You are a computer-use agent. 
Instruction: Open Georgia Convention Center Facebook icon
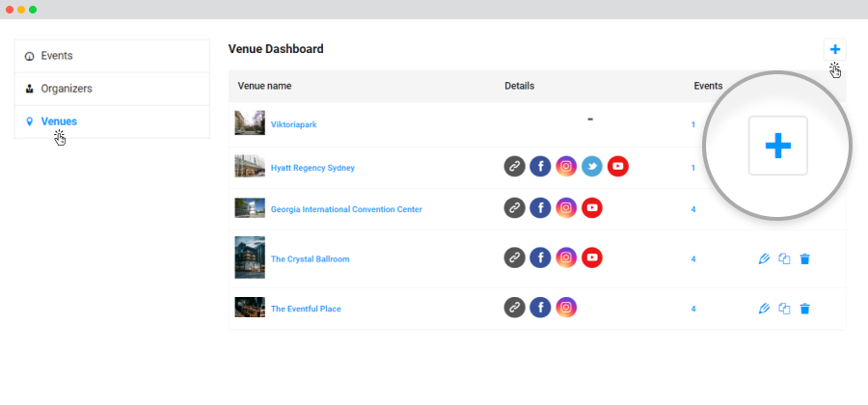[x=540, y=208]
